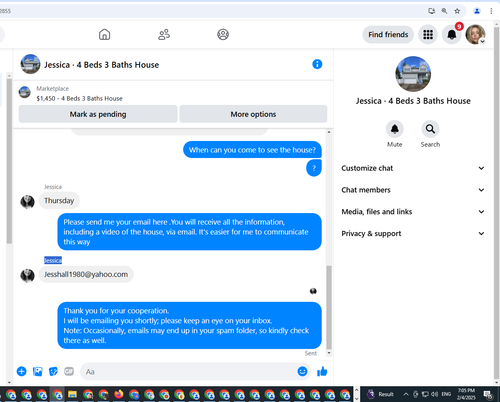Click the chat header house avatar

tap(30, 64)
